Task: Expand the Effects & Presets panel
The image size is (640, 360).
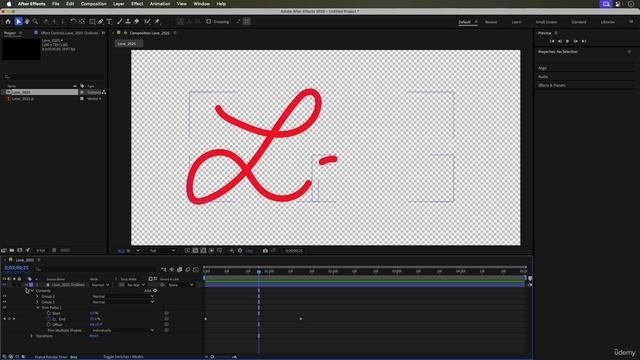Action: point(551,85)
